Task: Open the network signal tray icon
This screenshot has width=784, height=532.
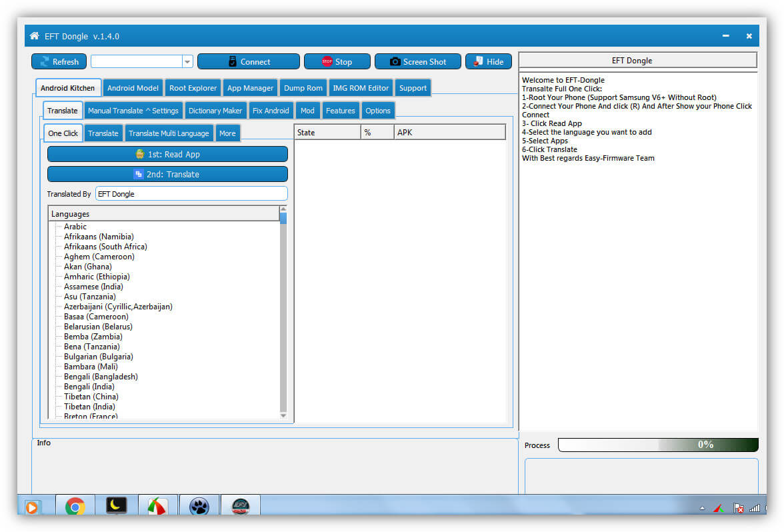Action: [x=755, y=509]
